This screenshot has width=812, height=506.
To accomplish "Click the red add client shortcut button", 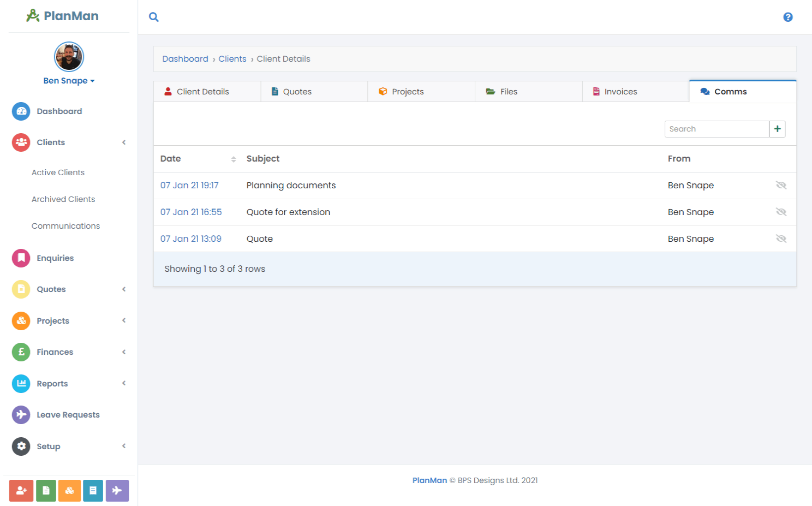I will click(x=21, y=491).
